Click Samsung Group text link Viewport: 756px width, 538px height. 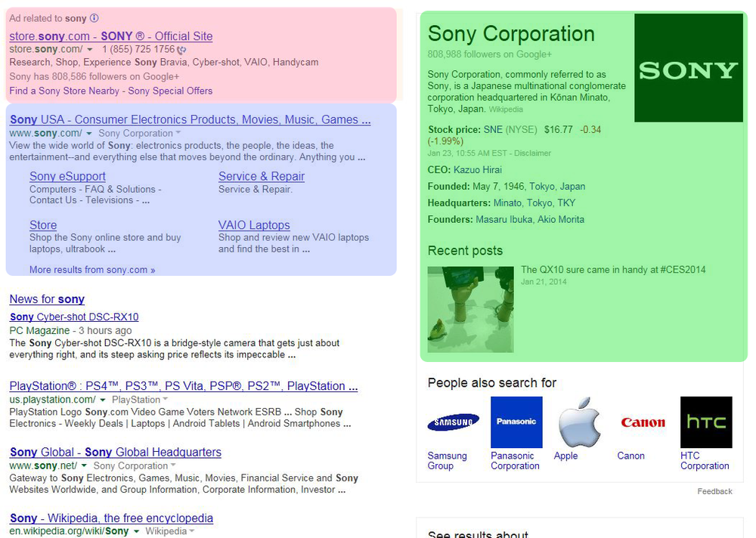tap(447, 461)
